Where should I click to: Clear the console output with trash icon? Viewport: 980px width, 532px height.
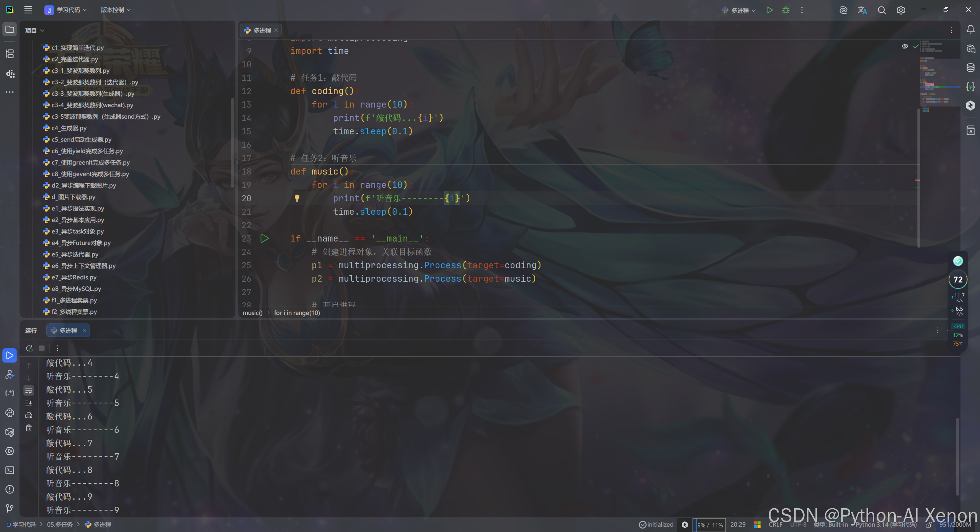29,428
